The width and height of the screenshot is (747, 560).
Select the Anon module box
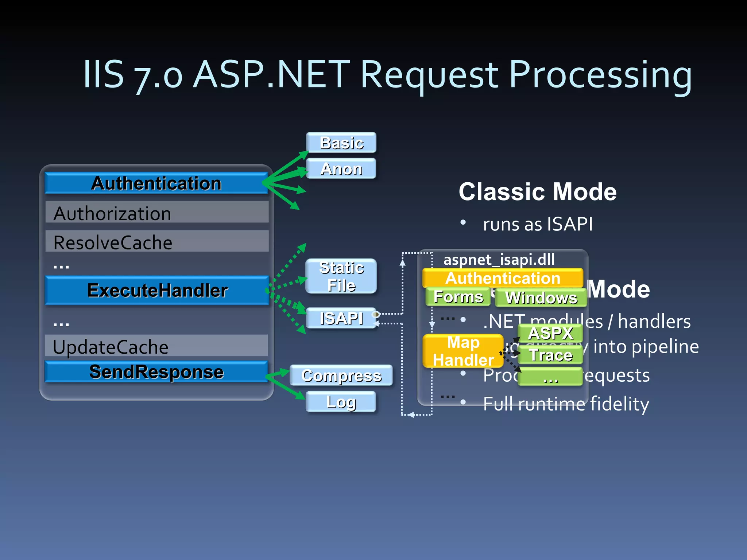click(341, 168)
